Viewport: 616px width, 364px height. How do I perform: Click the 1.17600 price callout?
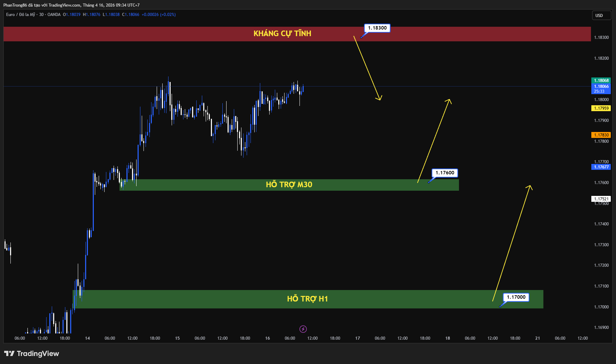(445, 173)
